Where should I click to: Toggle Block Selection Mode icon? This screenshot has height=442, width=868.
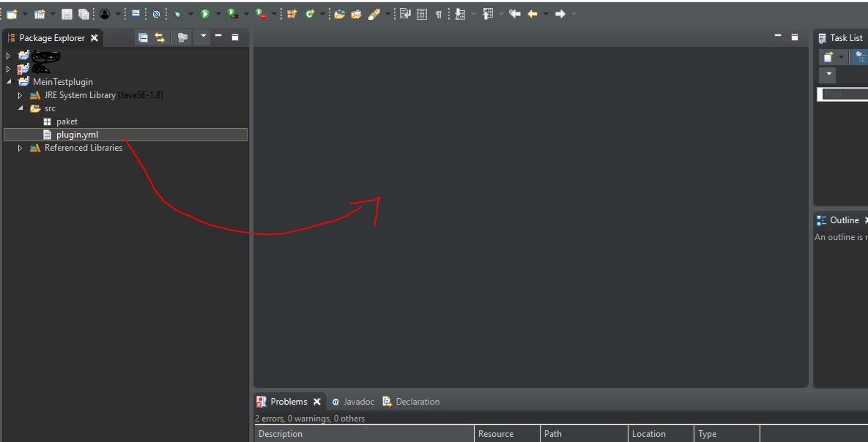(422, 14)
